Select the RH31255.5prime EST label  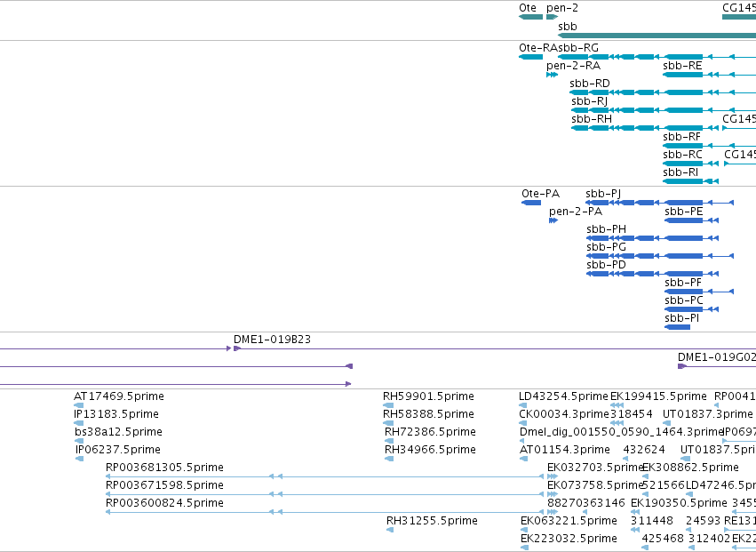click(x=432, y=521)
